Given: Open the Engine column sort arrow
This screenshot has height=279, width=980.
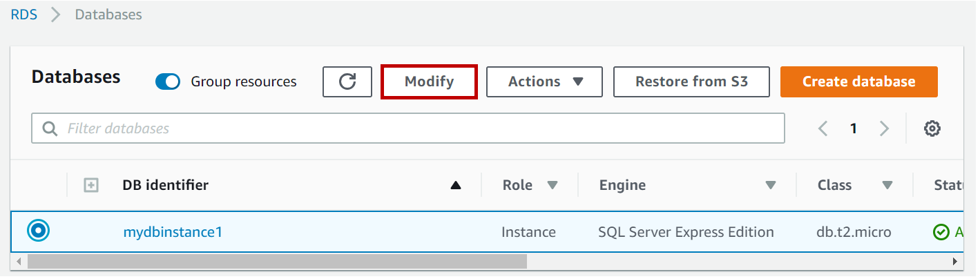Looking at the screenshot, I should click(771, 185).
